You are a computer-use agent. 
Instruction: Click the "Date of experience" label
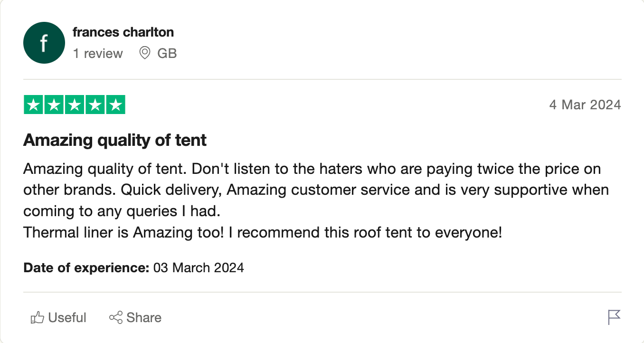tap(86, 268)
